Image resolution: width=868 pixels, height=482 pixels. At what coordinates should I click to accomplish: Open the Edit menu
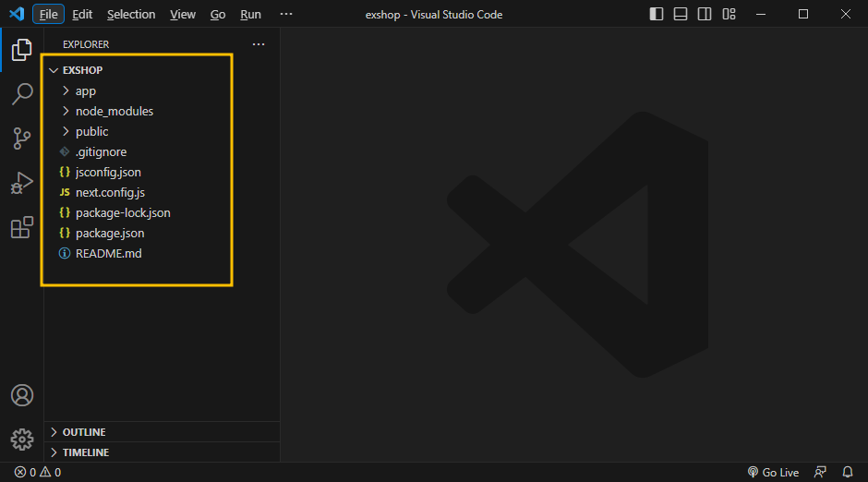tap(82, 14)
